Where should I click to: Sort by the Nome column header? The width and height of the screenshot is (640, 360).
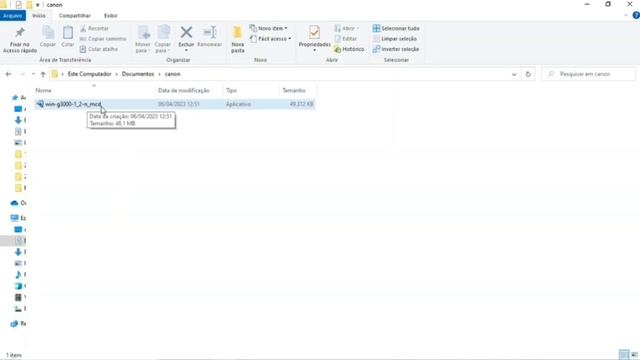tap(94, 90)
